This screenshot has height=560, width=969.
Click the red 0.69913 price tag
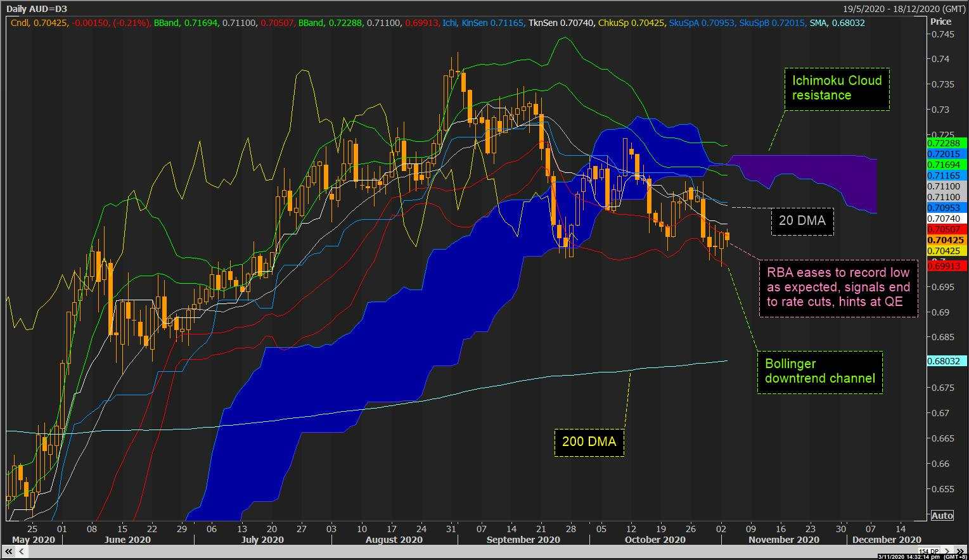click(946, 267)
